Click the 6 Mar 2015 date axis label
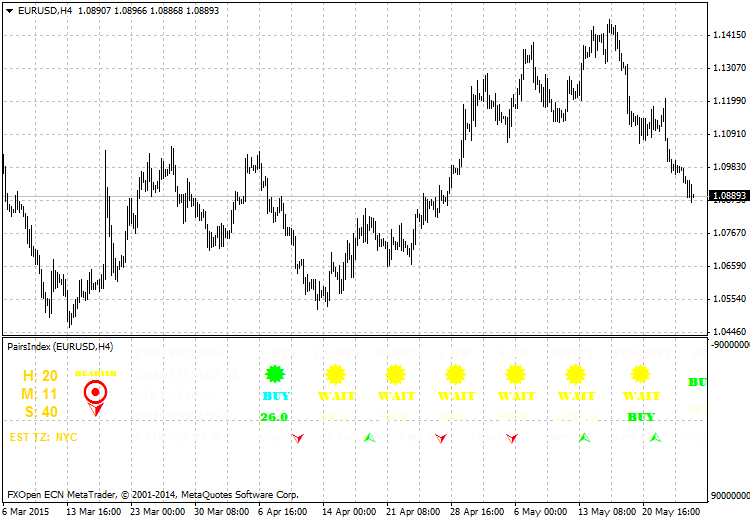Viewport: 750px width, 520px height. point(25,510)
